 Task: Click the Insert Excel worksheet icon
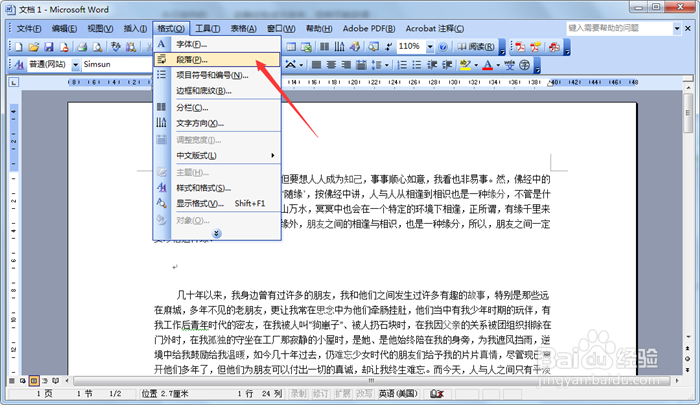click(306, 47)
